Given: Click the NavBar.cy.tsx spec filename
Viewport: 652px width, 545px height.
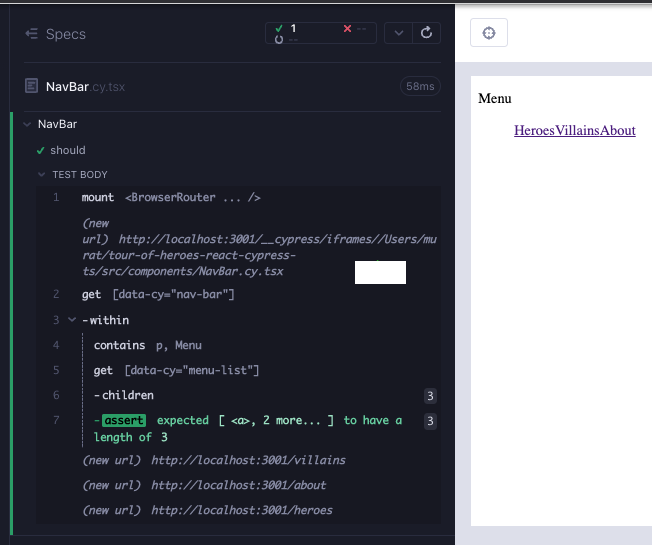Looking at the screenshot, I should 85,86.
